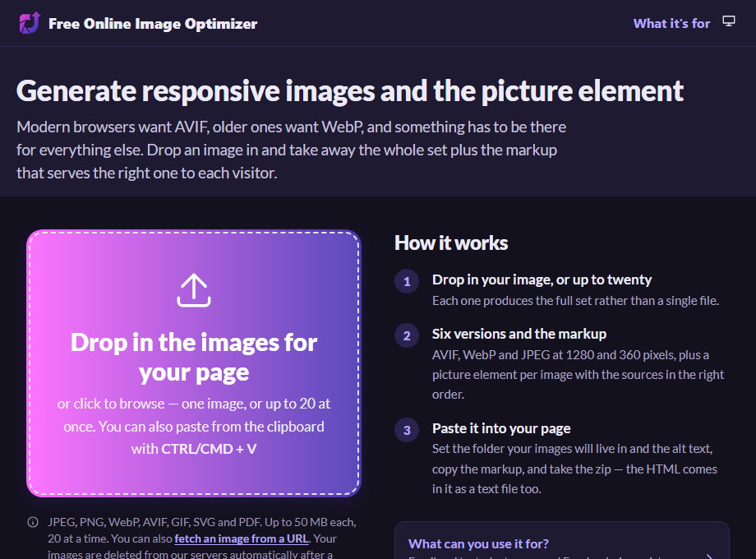756x559 pixels.
Task: Click the or click to browse text in the drop zone
Action: (x=194, y=427)
